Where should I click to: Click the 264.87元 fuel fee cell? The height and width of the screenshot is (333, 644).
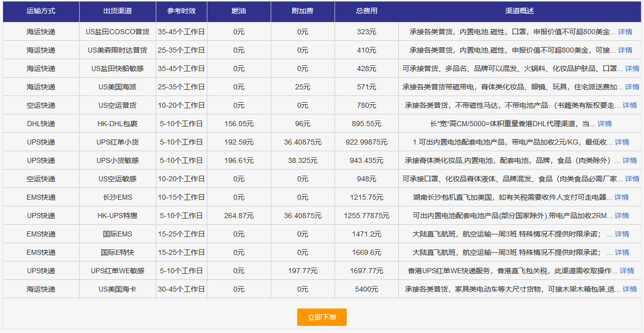click(239, 216)
